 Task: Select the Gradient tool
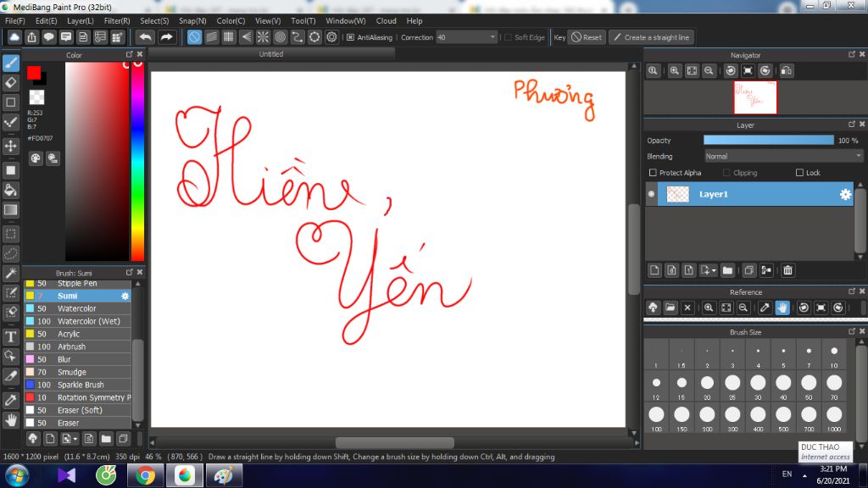tap(10, 210)
